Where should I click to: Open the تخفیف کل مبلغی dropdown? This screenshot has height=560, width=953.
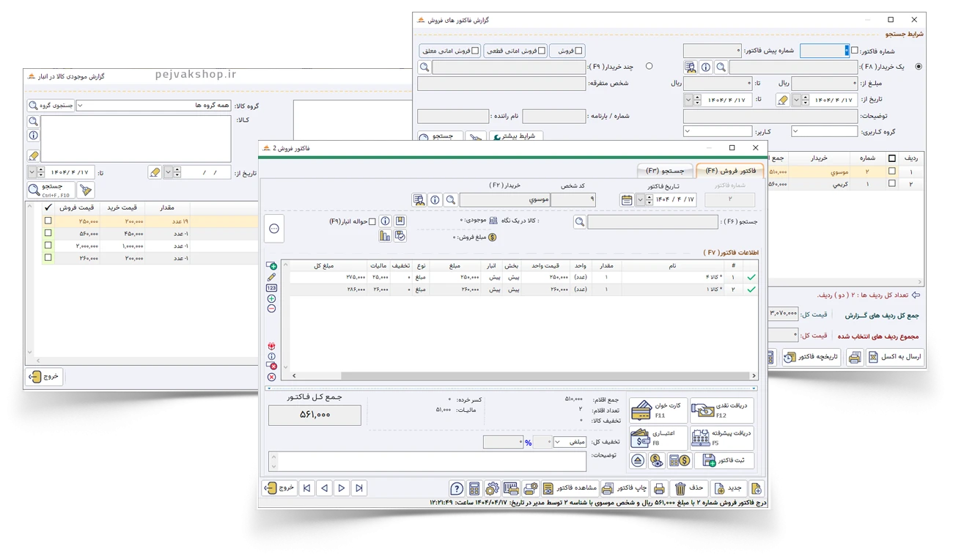(x=569, y=442)
